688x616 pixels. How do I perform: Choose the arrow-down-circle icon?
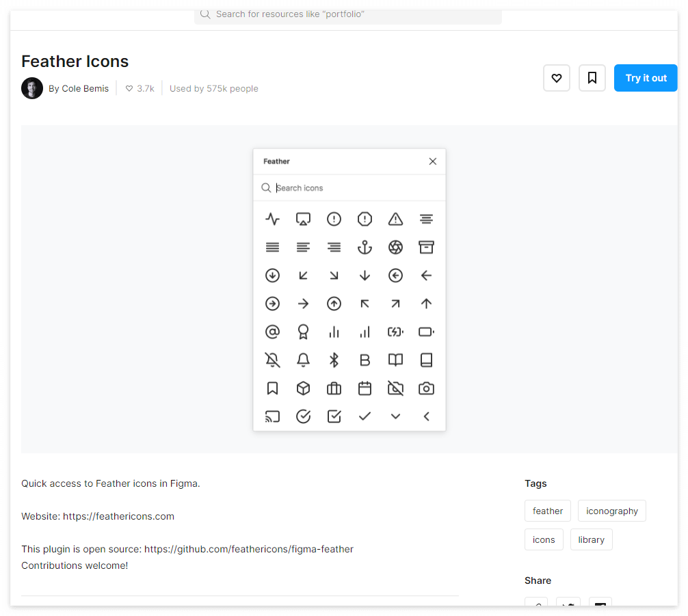pos(272,275)
